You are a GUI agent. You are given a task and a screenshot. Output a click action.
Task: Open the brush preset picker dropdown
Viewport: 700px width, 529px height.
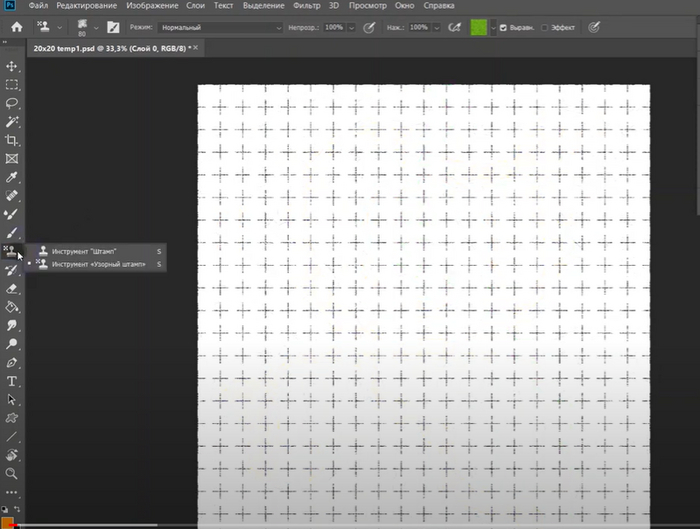click(96, 27)
